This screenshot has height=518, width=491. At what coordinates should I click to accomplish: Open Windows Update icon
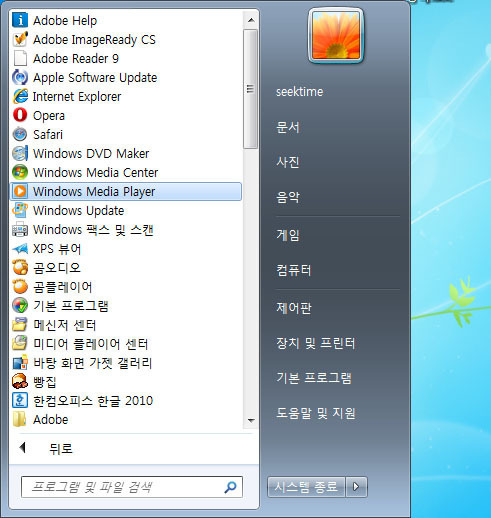tap(20, 210)
